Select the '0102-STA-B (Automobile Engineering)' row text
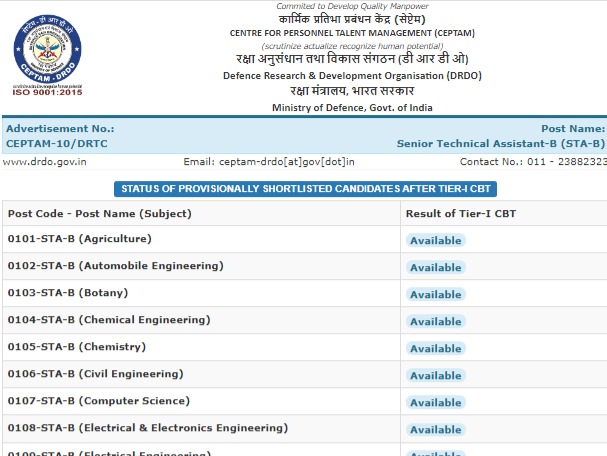 tap(115, 266)
